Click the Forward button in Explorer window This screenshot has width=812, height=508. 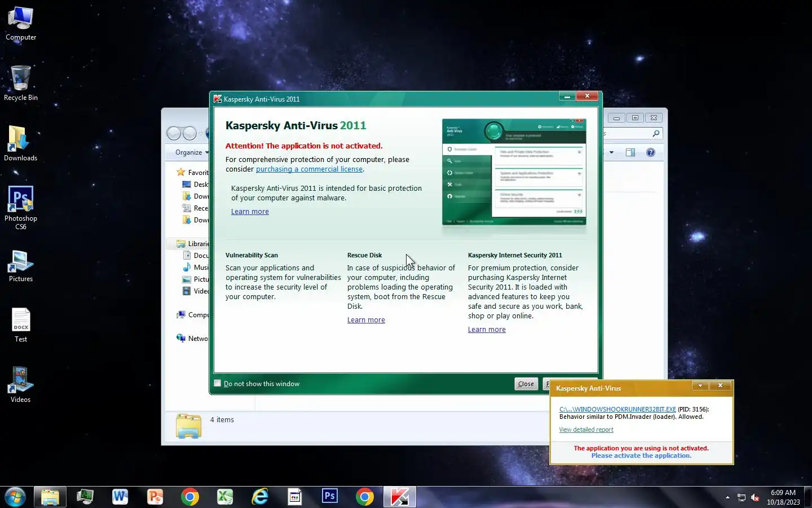click(x=189, y=133)
